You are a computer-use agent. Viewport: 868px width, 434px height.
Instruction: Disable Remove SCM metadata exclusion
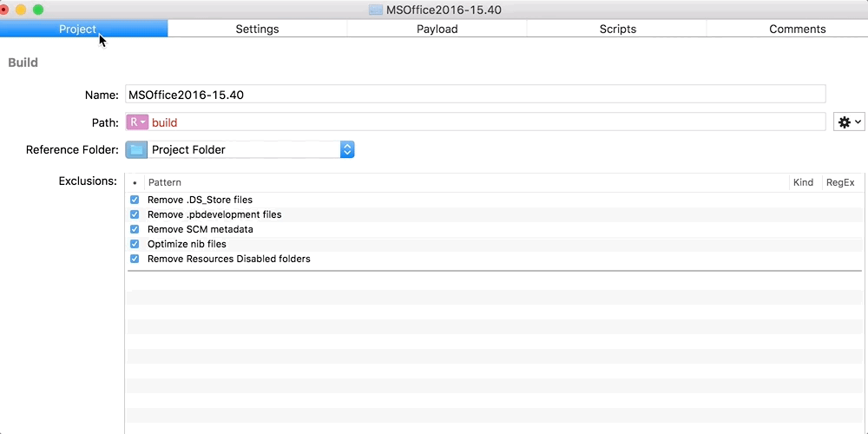point(135,229)
